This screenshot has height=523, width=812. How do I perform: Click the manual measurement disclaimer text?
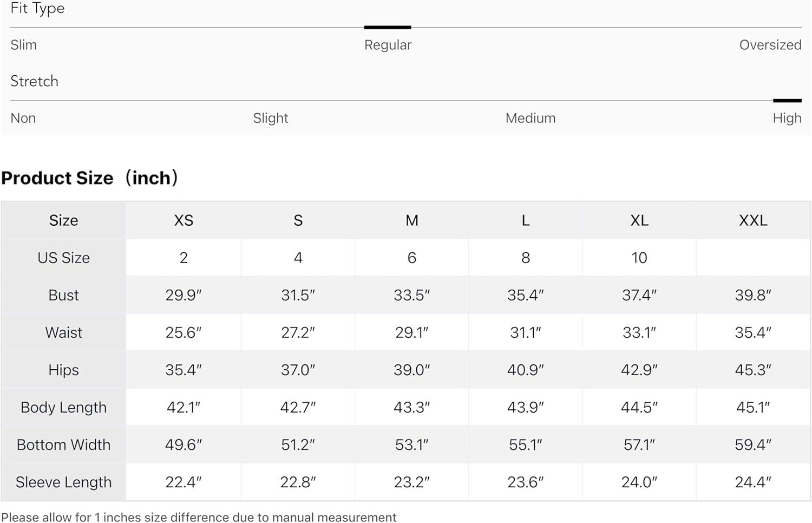click(199, 517)
